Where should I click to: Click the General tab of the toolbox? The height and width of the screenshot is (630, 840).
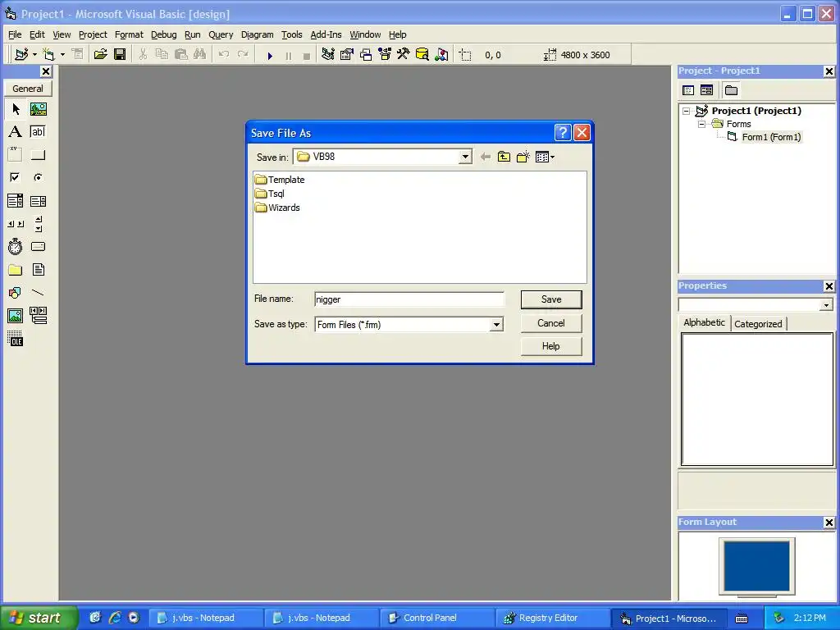click(x=28, y=89)
